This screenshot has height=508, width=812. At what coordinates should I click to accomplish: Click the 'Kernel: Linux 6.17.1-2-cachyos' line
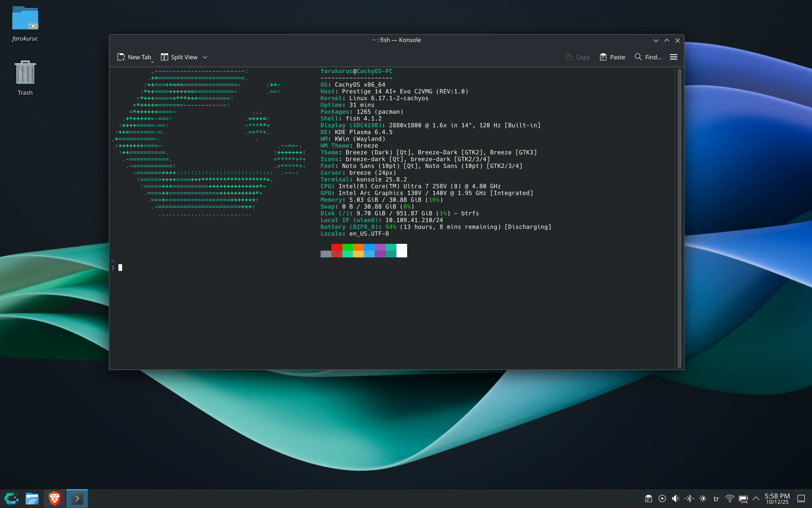[x=374, y=98]
